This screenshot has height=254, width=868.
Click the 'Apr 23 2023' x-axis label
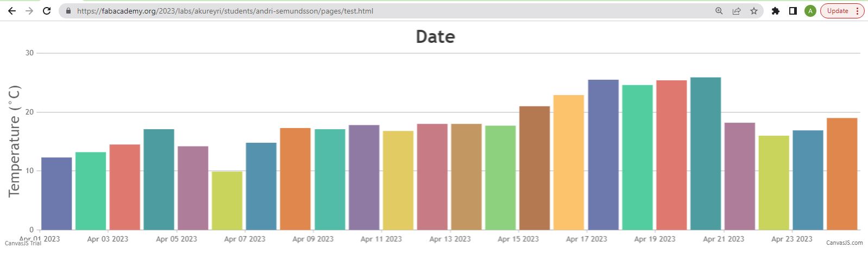[792, 239]
